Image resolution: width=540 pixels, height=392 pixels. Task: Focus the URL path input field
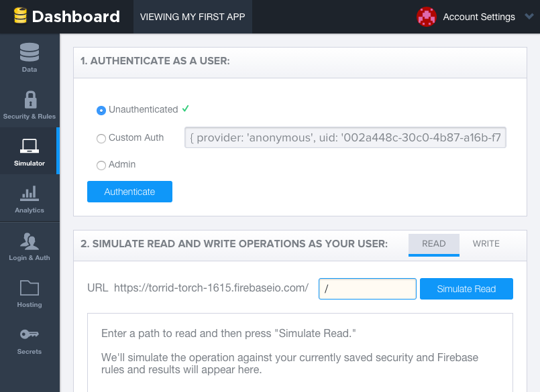(x=368, y=289)
